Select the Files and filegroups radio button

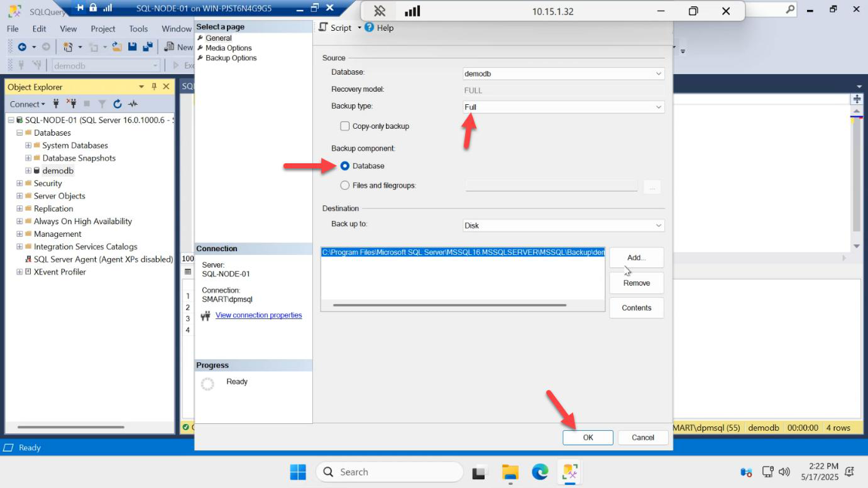point(344,185)
